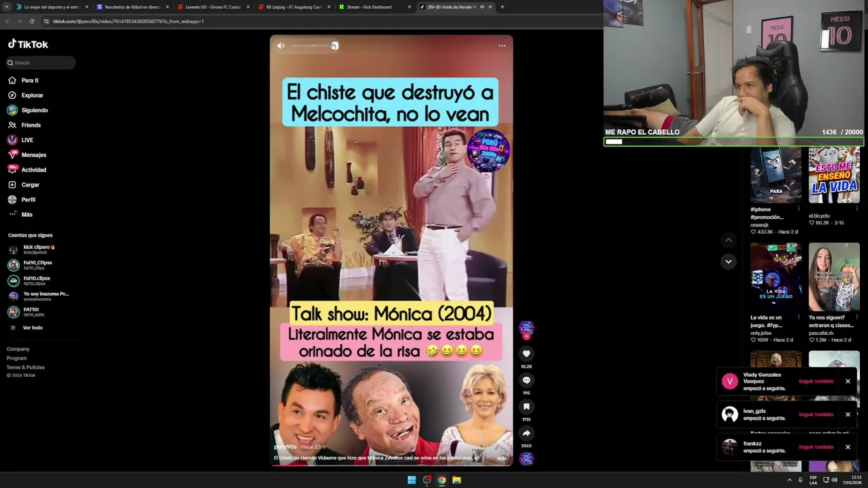The width and height of the screenshot is (868, 488).
Task: Go to previous video with up chevron
Action: click(728, 240)
